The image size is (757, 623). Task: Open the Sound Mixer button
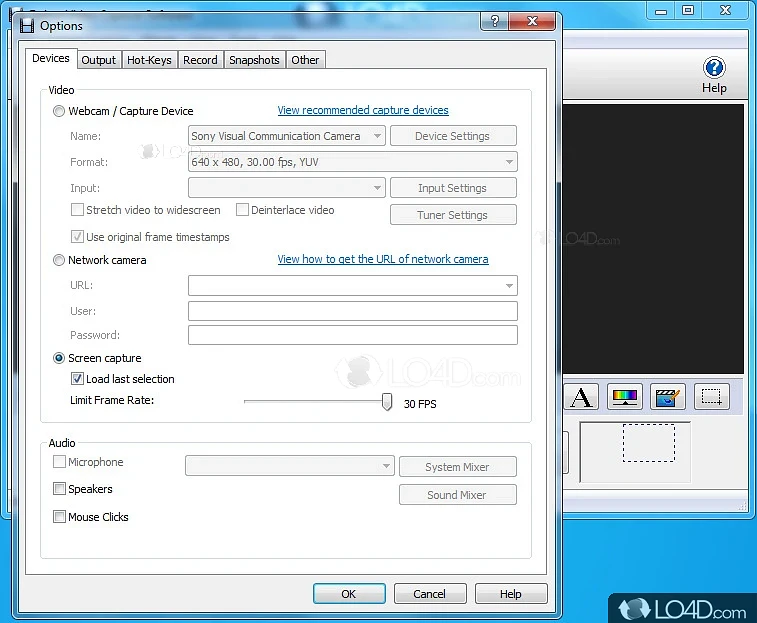coord(457,495)
